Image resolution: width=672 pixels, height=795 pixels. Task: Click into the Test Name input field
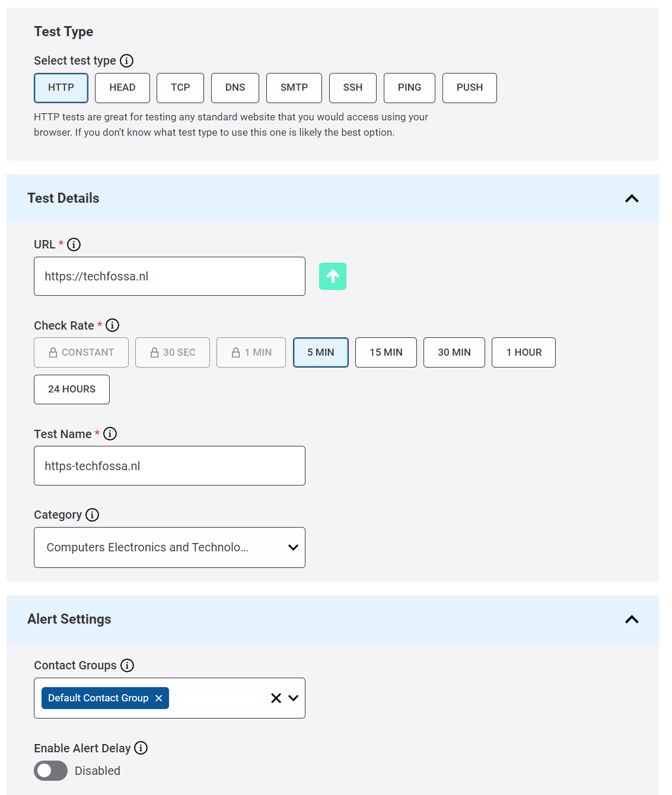point(170,466)
